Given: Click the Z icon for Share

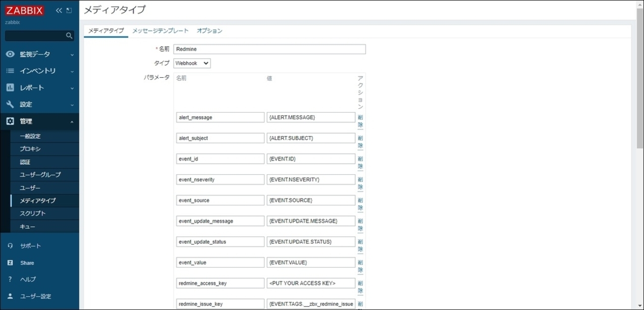Looking at the screenshot, I should pos(10,263).
